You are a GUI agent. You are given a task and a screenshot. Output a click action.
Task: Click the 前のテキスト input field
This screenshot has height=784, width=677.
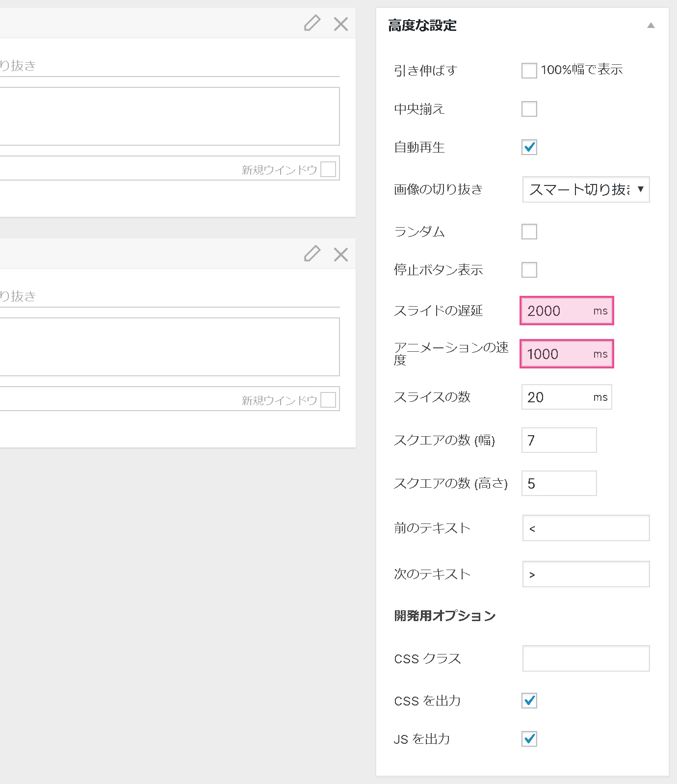coord(586,528)
